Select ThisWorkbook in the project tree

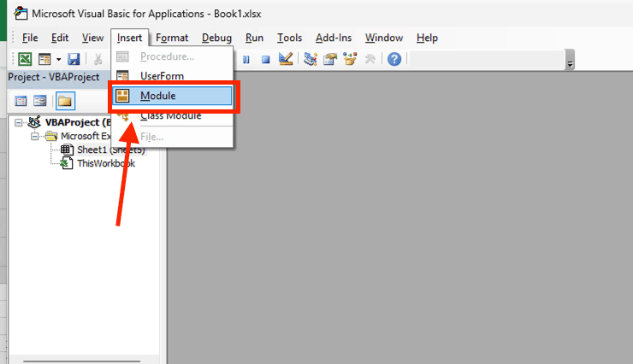click(106, 164)
